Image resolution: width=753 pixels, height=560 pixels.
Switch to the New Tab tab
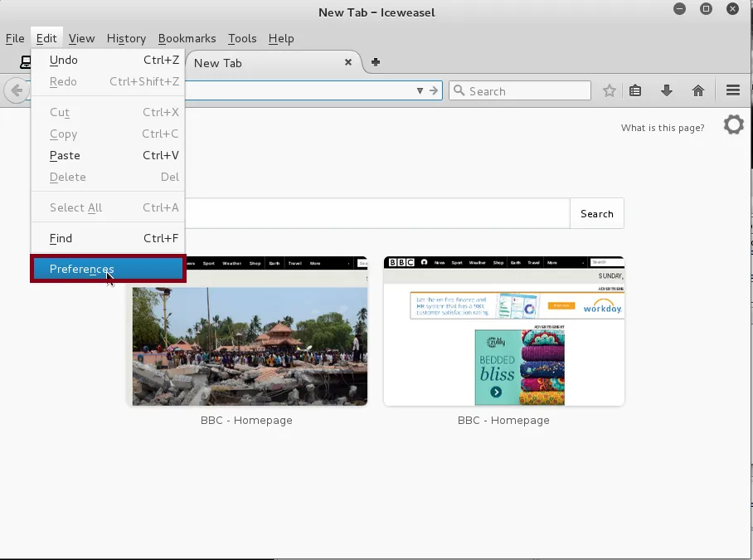(273, 62)
